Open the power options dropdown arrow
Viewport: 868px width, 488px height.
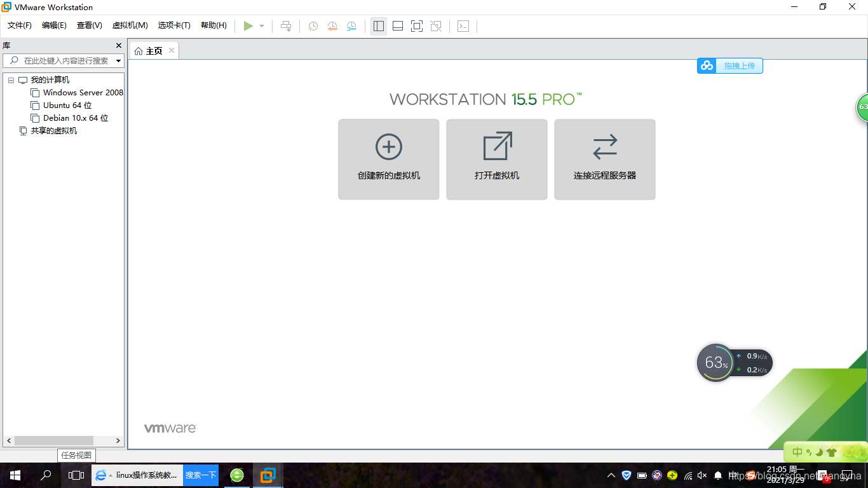click(262, 26)
